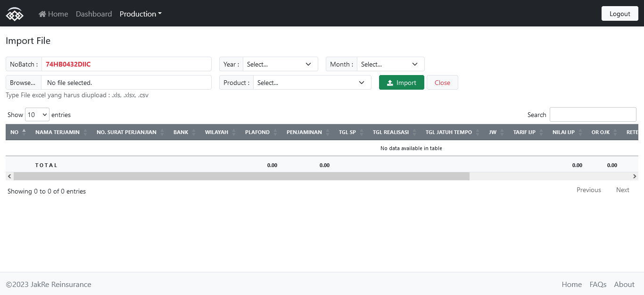Change Show entries count dropdown
Viewport: 644px width, 295px height.
pyautogui.click(x=37, y=115)
